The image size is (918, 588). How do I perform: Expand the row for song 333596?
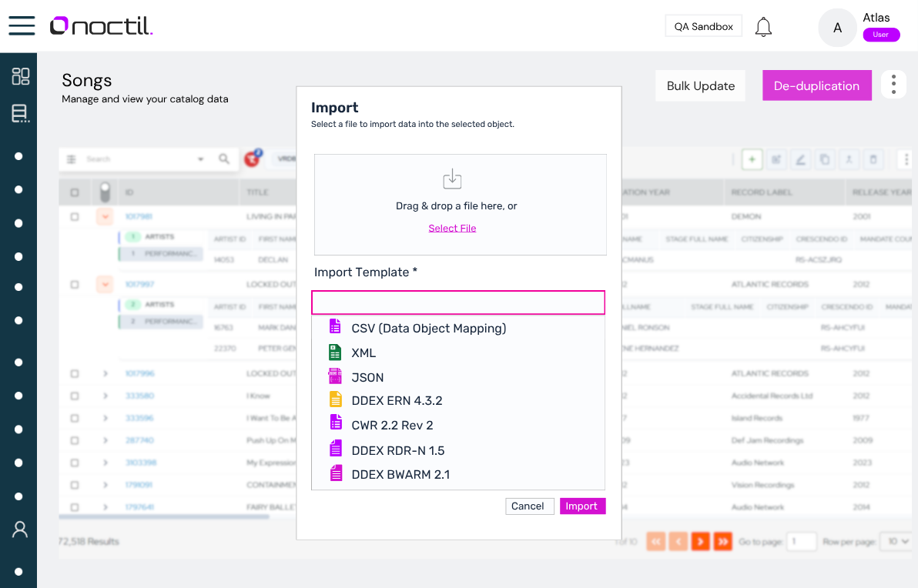pyautogui.click(x=106, y=419)
